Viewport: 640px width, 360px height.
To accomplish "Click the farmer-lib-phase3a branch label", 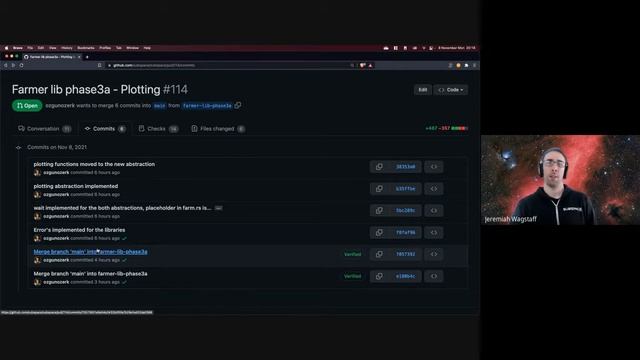I will click(207, 106).
